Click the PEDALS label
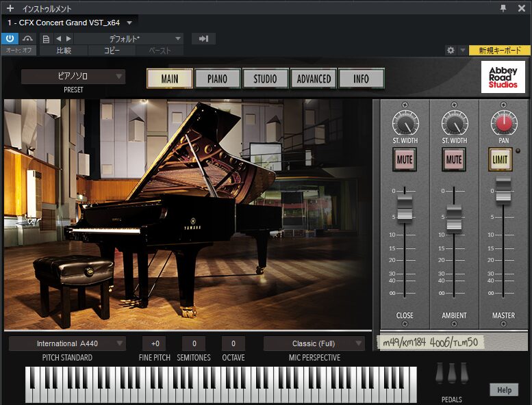Screen dimensions: 532x405 (x=452, y=400)
